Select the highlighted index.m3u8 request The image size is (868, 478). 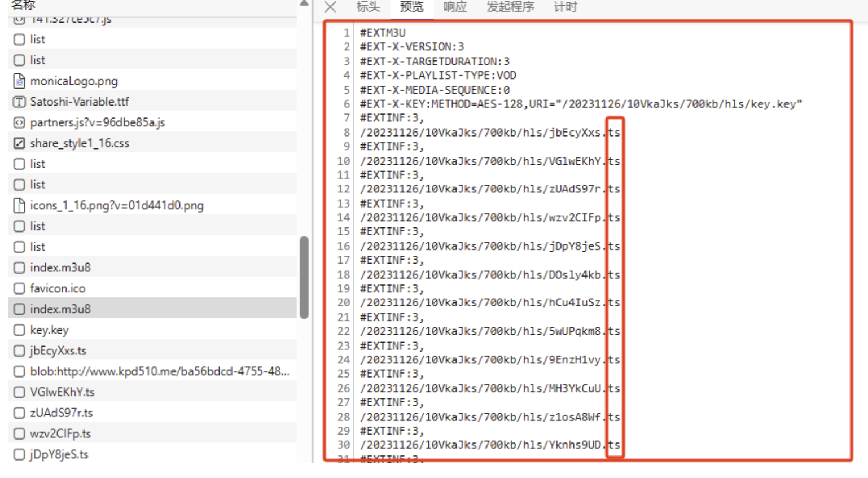[x=60, y=309]
